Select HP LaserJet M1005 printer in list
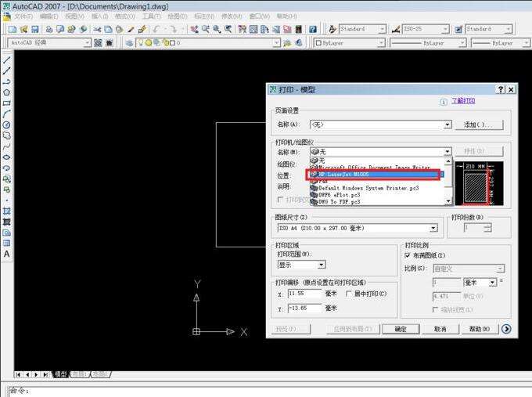This screenshot has height=397, width=532. click(376, 174)
